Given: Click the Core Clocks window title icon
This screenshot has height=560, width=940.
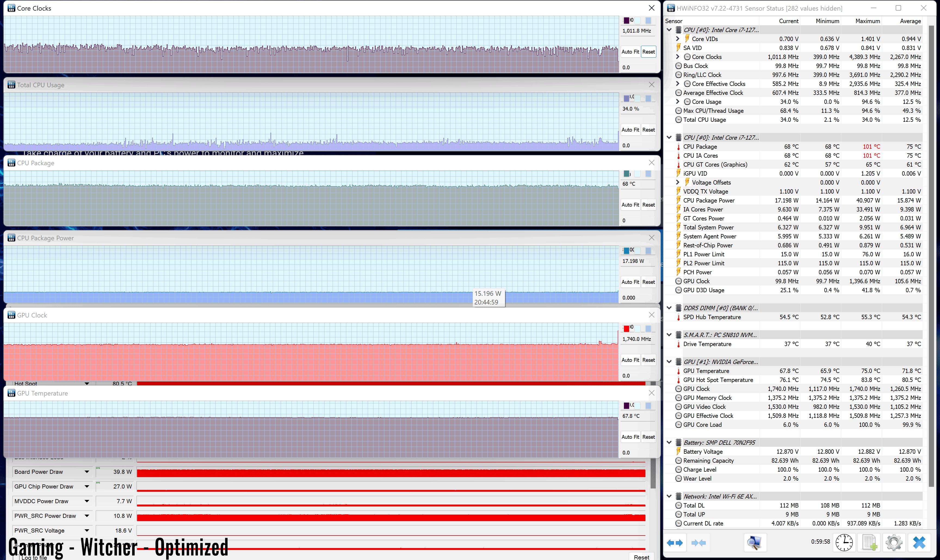Looking at the screenshot, I should click(11, 8).
